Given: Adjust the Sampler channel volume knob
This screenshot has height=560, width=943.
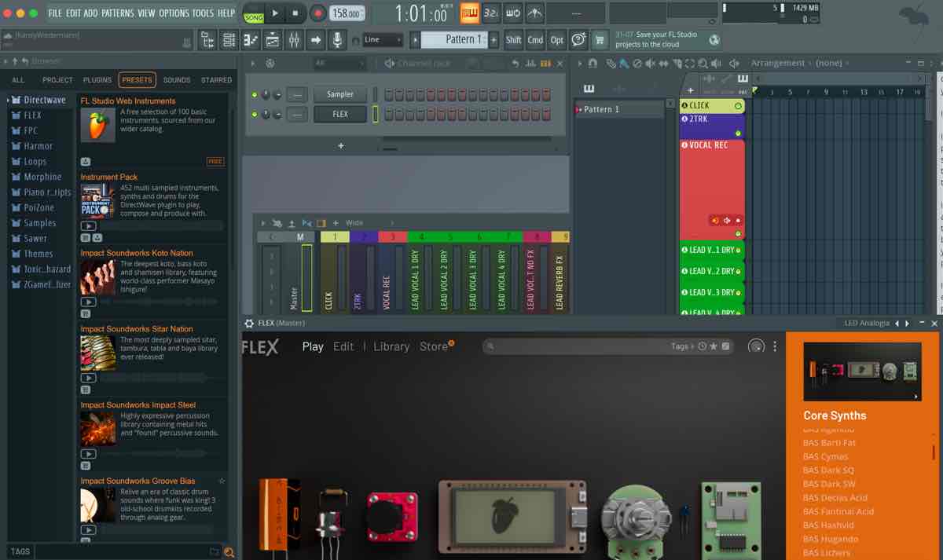Looking at the screenshot, I should pos(277,94).
